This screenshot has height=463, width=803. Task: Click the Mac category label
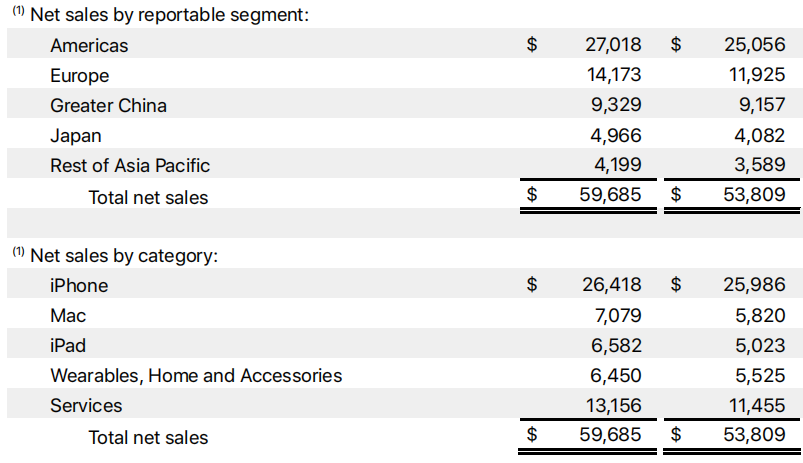(x=68, y=315)
